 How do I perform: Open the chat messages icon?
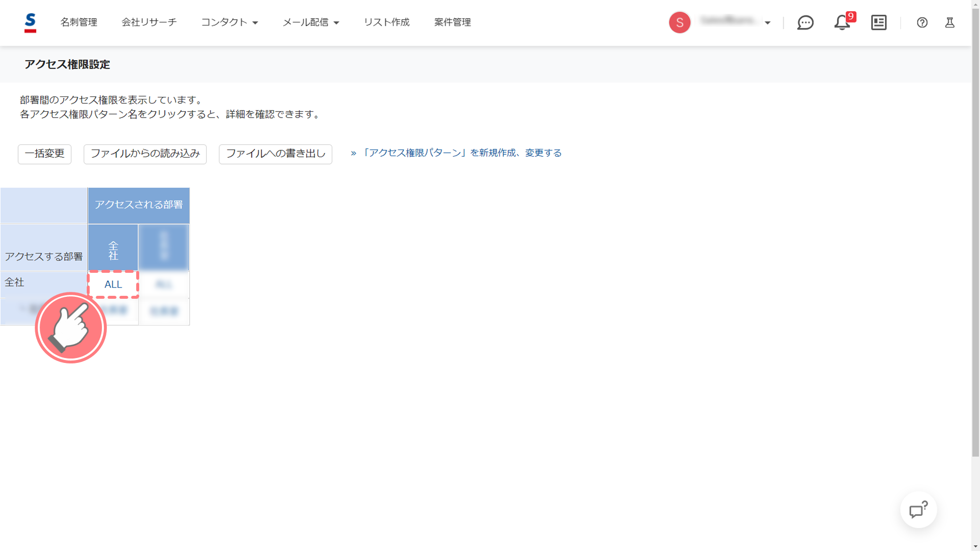pyautogui.click(x=805, y=23)
